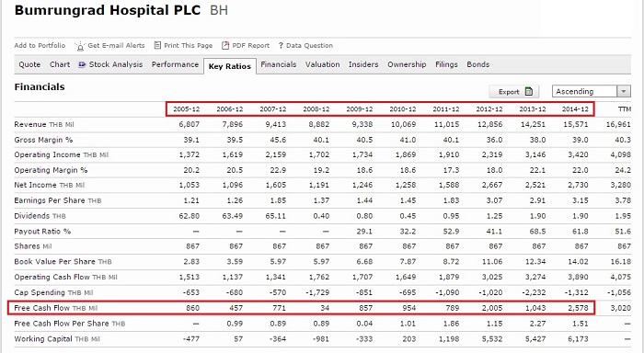The height and width of the screenshot is (353, 644).
Task: Click the TTM column header
Action: pos(625,109)
